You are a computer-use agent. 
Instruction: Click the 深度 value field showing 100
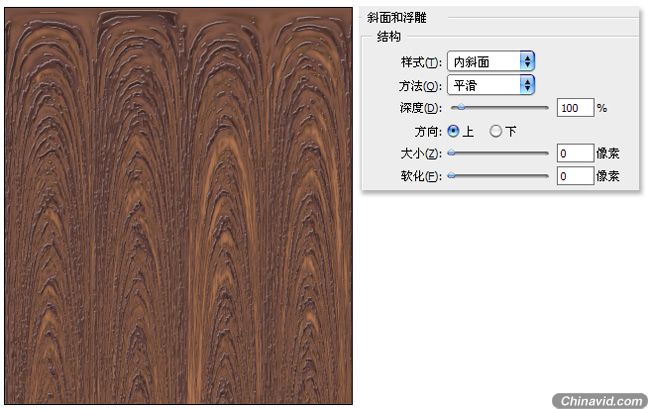point(575,108)
